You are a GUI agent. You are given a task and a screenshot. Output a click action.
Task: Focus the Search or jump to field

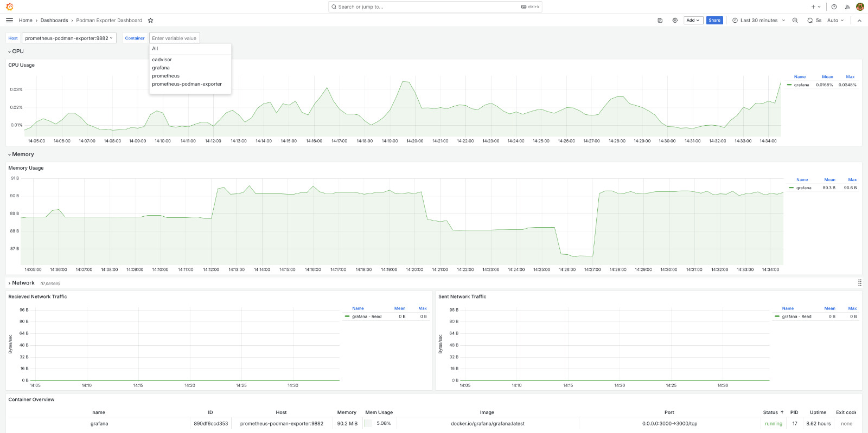click(435, 7)
